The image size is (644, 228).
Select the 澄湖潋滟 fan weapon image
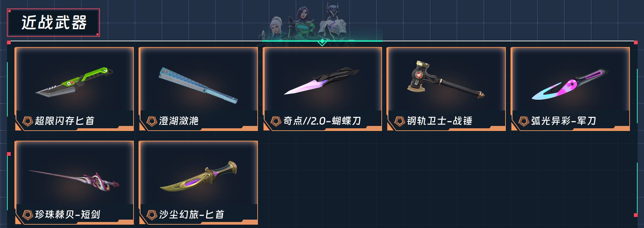198,85
